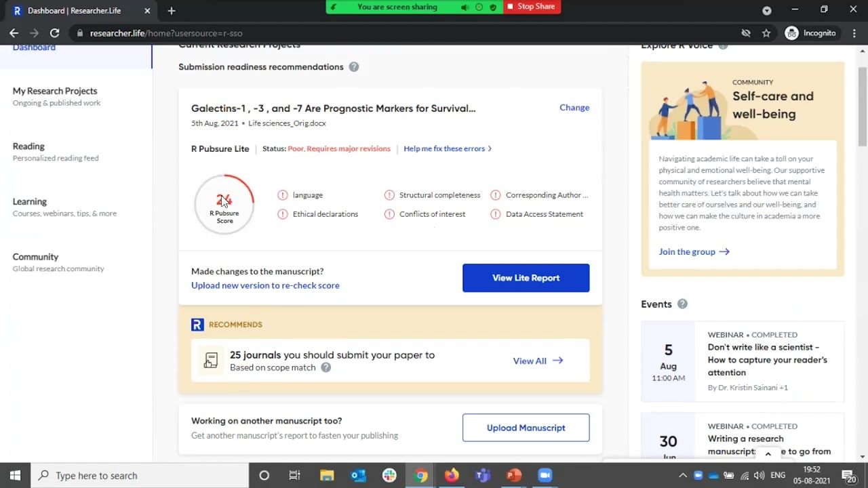
Task: Open the Incognito profile icon
Action: [x=791, y=33]
